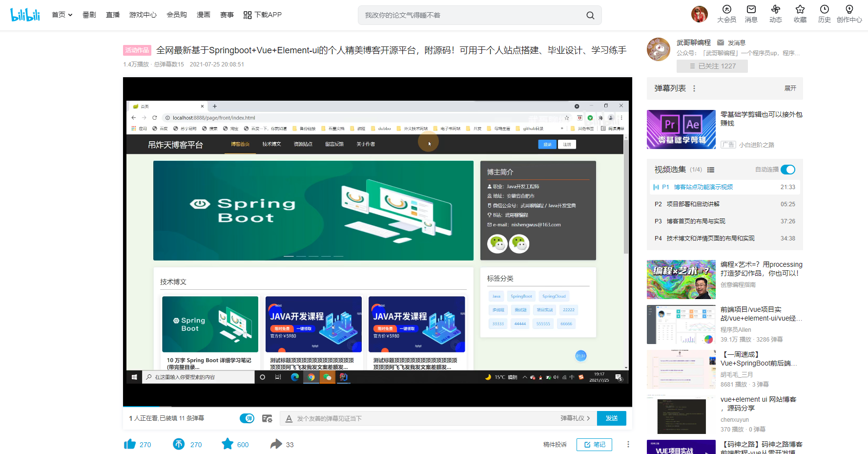This screenshot has width=868, height=454.
Task: Open the 番剧 nav item
Action: click(x=89, y=15)
